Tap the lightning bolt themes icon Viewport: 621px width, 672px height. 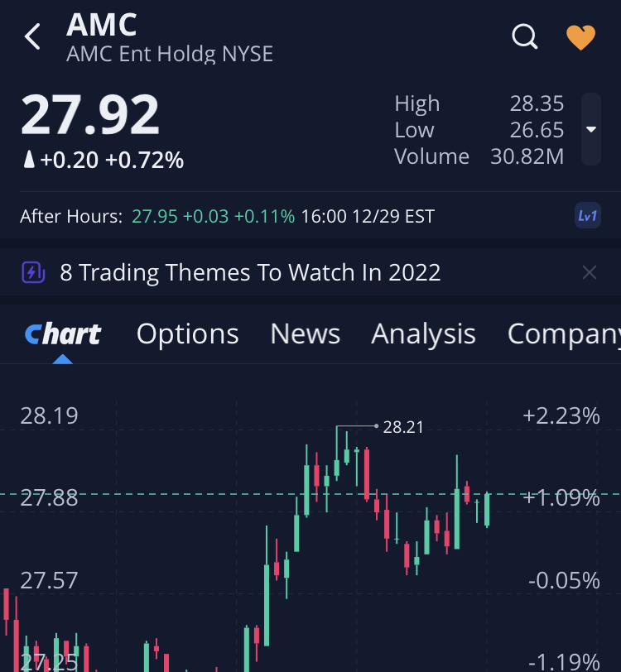pos(33,272)
